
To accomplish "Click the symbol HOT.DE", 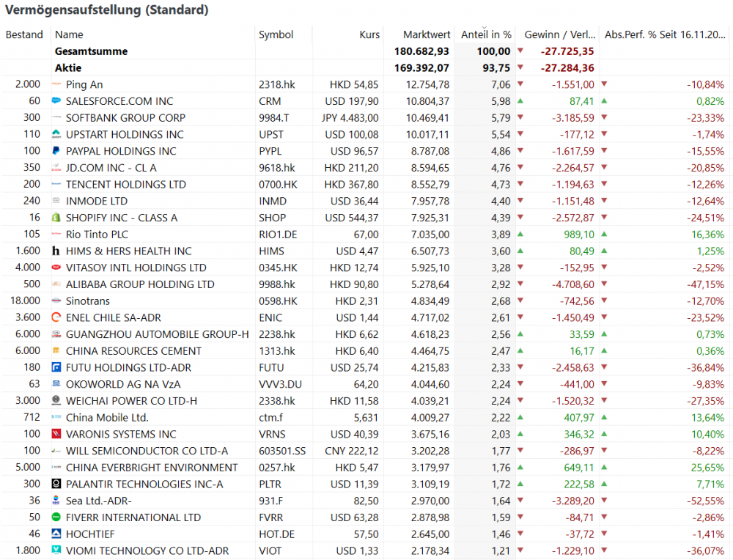I will pyautogui.click(x=277, y=534).
